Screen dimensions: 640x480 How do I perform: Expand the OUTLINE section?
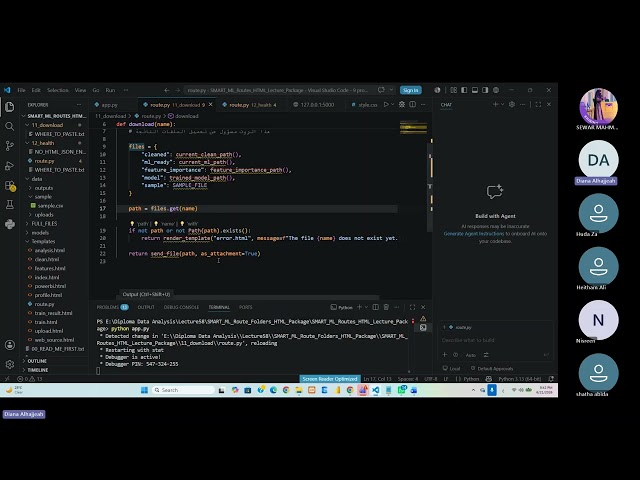(37, 361)
